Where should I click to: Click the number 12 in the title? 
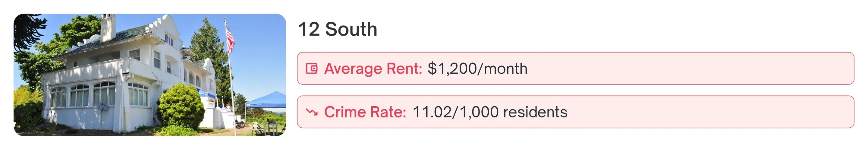point(309,29)
